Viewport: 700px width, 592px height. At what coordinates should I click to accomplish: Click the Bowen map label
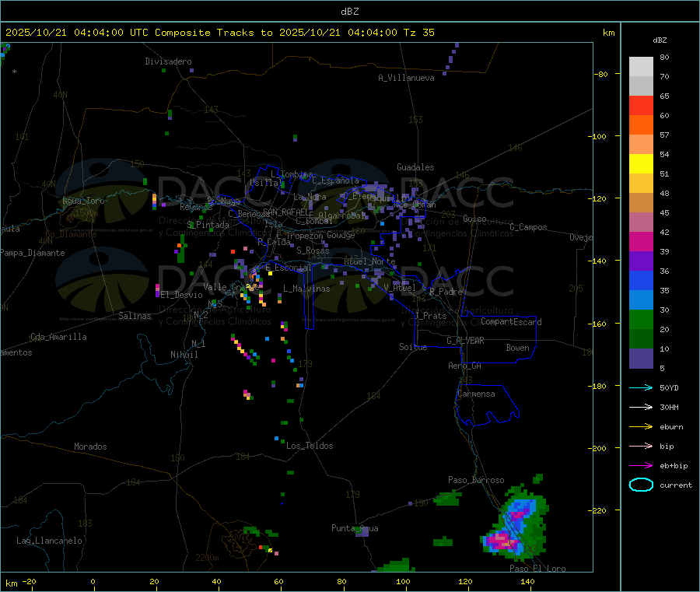tap(517, 347)
